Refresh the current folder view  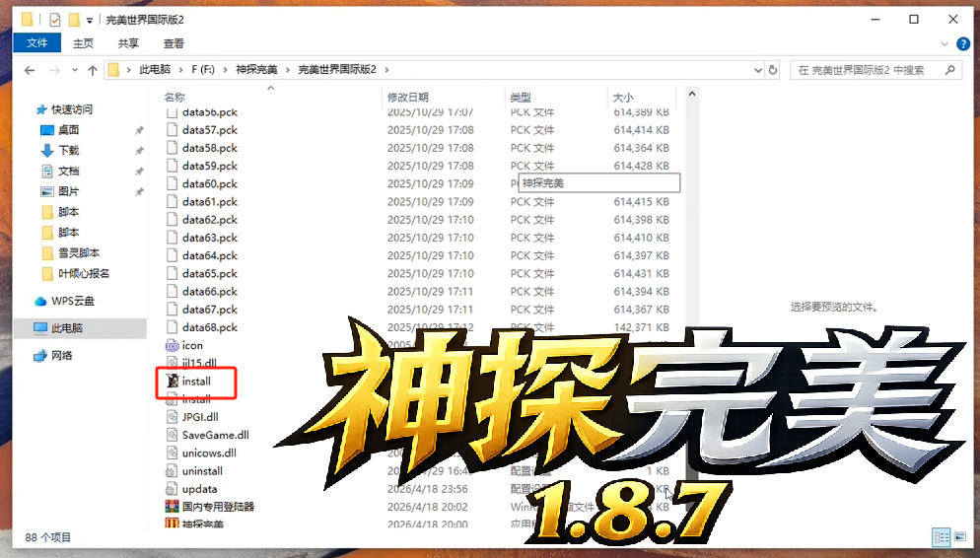pos(775,70)
